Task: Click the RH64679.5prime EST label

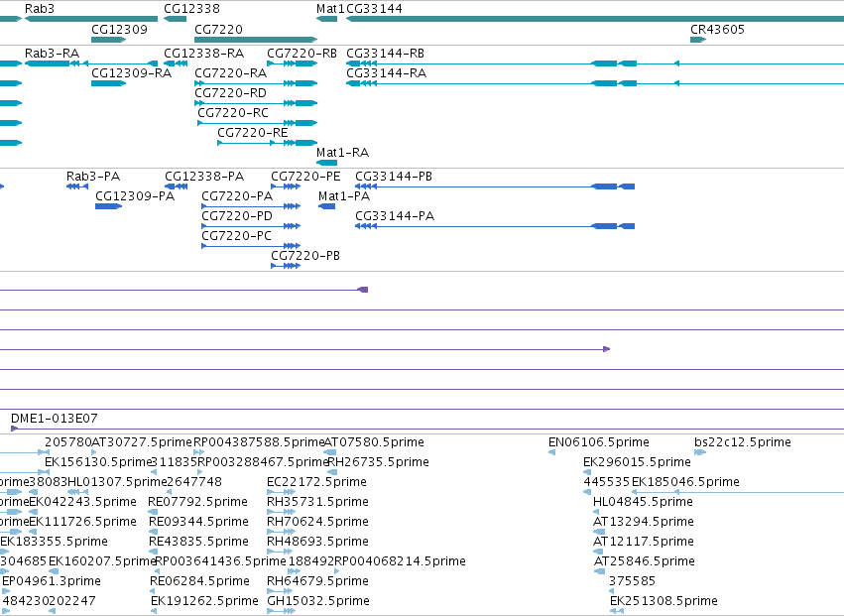Action: [318, 581]
